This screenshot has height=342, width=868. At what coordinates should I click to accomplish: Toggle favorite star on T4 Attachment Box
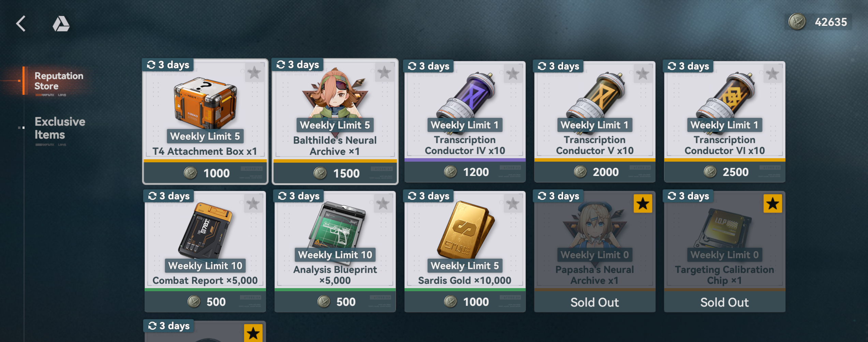pyautogui.click(x=254, y=73)
